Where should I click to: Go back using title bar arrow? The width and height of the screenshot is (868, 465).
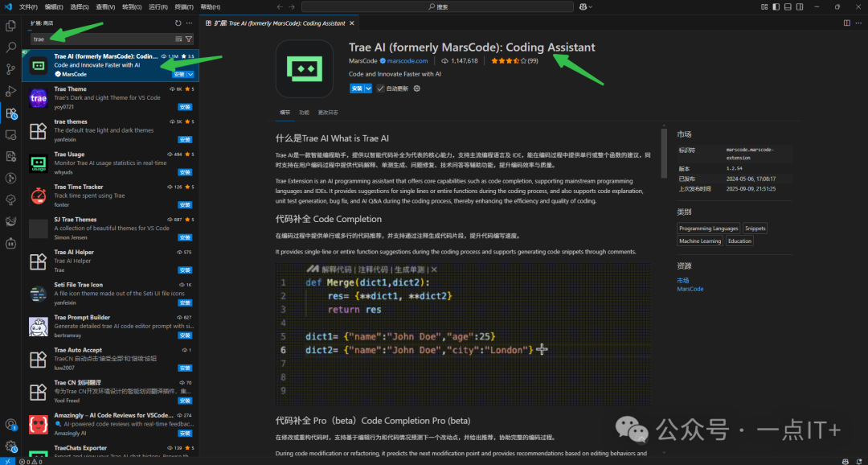pos(279,6)
